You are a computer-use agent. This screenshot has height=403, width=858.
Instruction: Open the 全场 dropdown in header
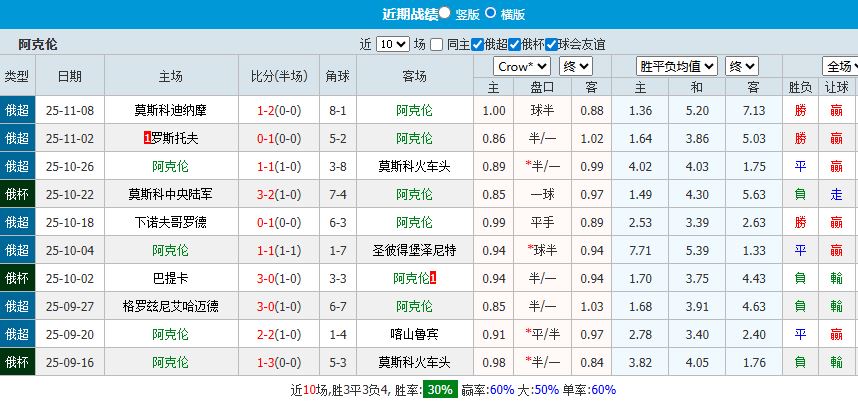(840, 66)
